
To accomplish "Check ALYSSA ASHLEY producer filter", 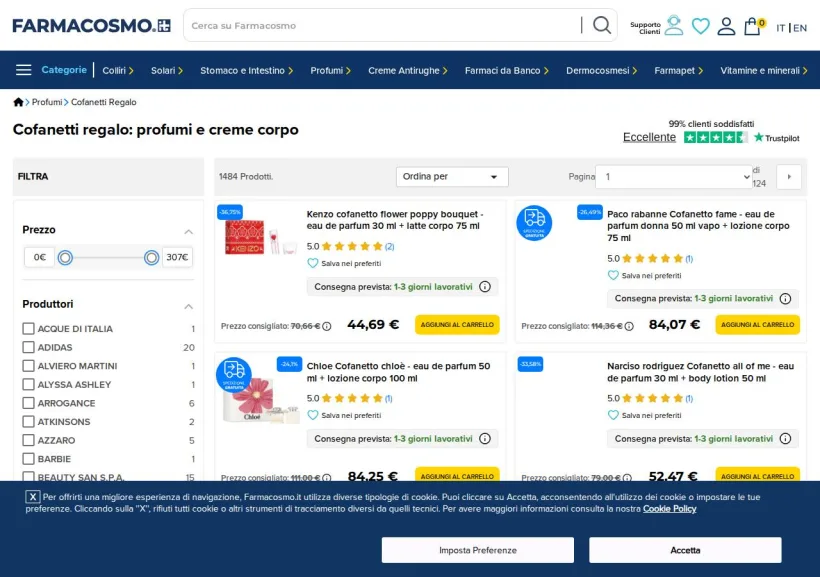I will pos(28,384).
